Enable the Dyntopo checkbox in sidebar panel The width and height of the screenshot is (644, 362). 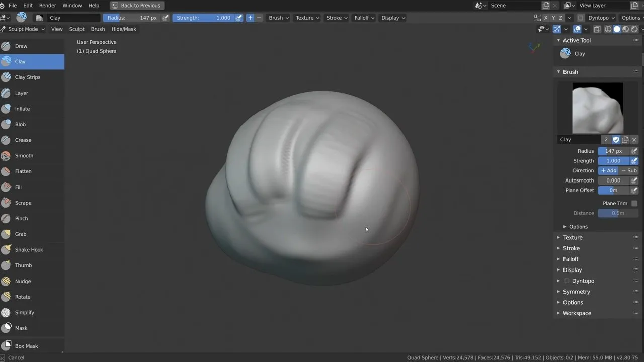tap(567, 281)
